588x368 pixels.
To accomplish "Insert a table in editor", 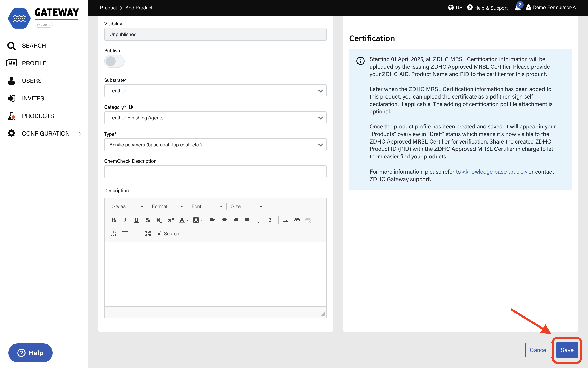I will click(x=125, y=234).
